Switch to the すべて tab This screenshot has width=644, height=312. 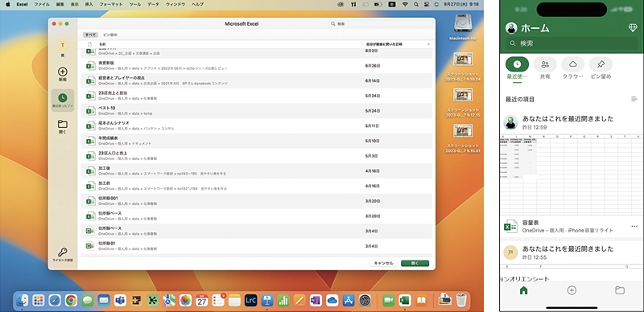point(90,35)
